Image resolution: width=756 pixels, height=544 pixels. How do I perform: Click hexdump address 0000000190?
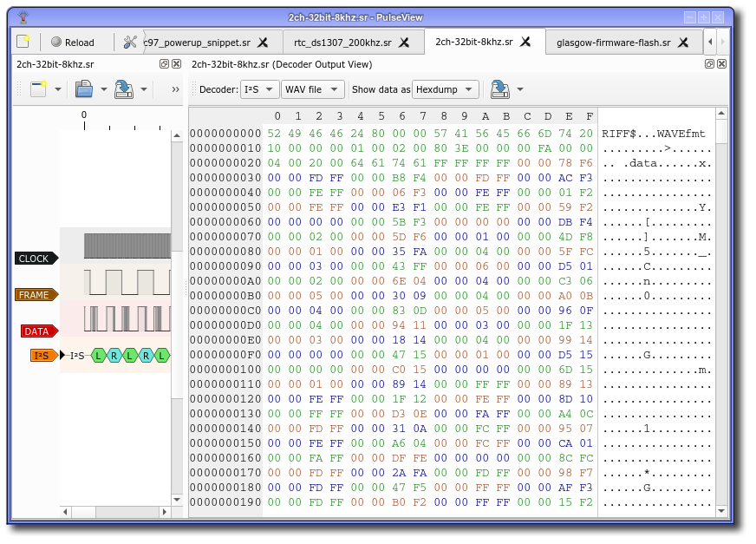225,502
